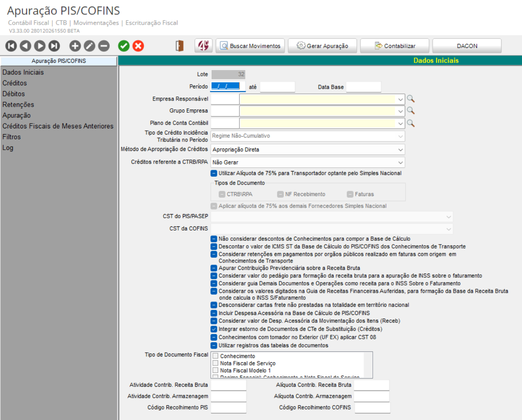522x420 pixels.
Task: Click Alíquota Contrib. Armazenagem field
Action: (372, 396)
